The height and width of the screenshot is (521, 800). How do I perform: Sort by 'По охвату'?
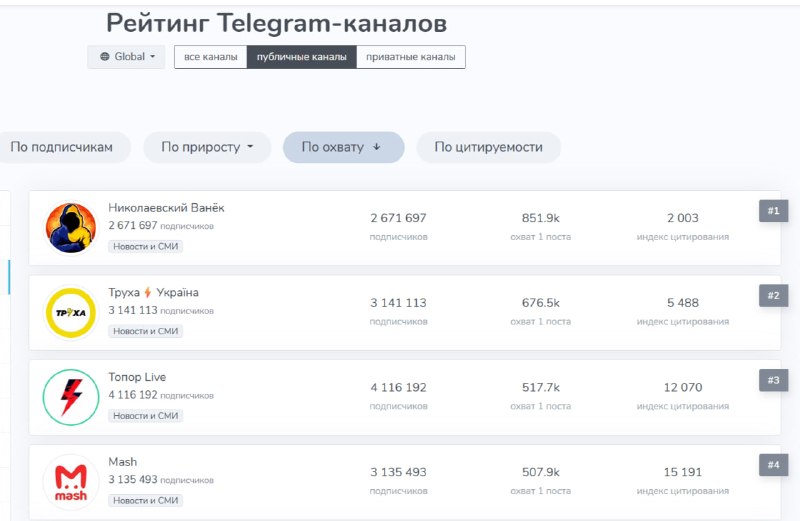[343, 147]
